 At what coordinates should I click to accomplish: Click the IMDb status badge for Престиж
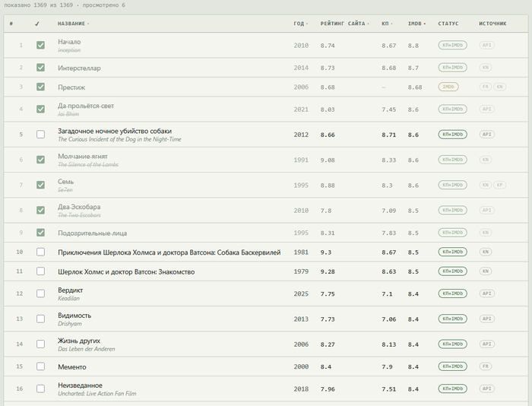448,87
